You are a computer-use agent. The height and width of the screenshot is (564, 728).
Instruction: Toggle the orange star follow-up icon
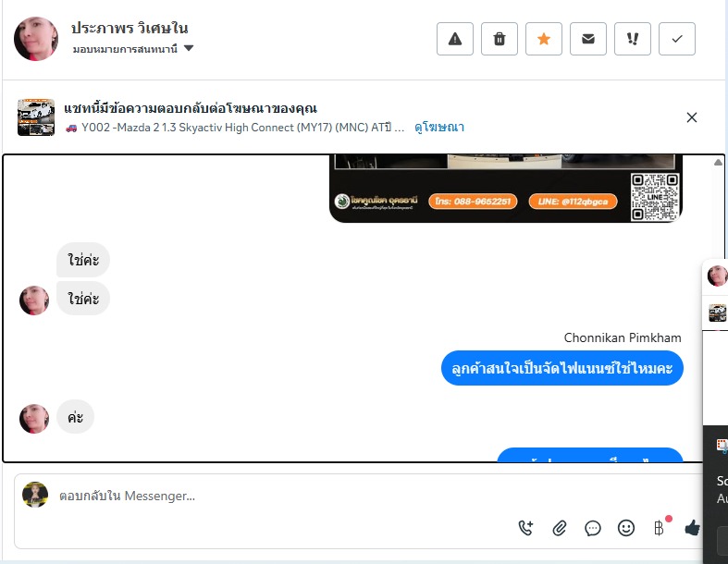pyautogui.click(x=544, y=39)
